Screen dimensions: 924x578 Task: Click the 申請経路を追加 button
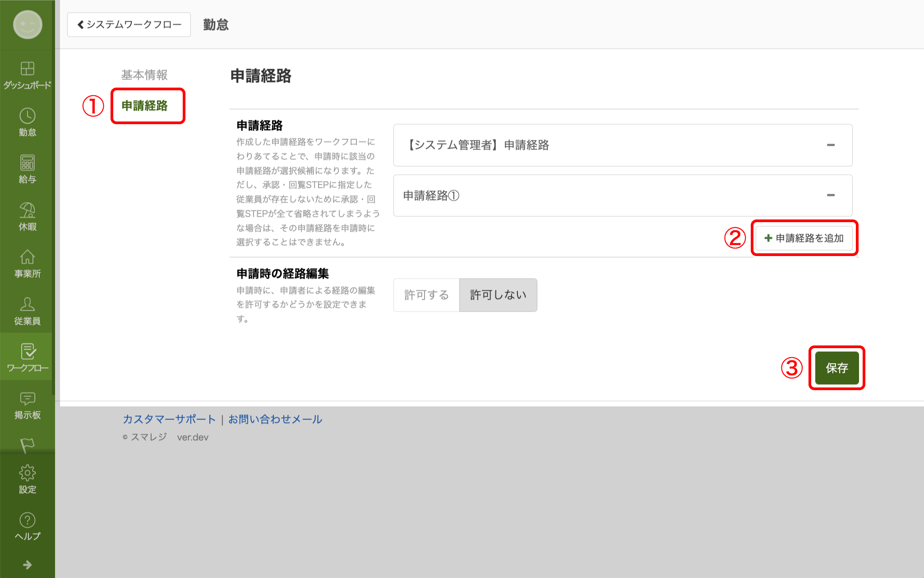[804, 238]
